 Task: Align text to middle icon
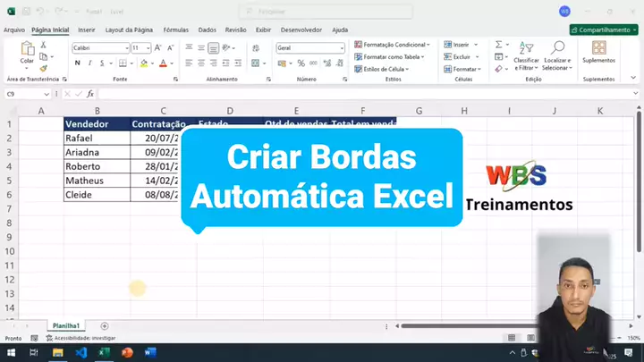(x=201, y=47)
